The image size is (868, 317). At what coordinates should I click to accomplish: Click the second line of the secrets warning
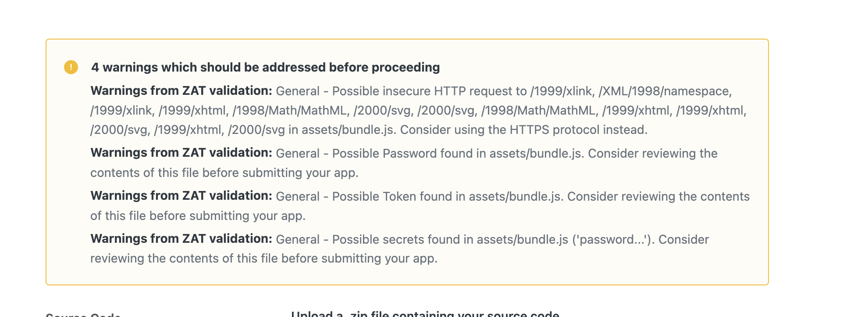tap(263, 259)
